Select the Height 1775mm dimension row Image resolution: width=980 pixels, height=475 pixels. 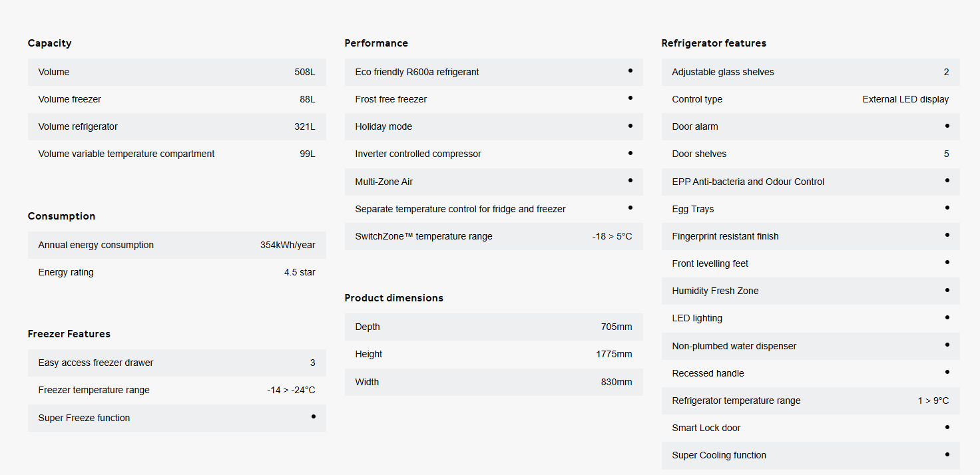(x=493, y=354)
